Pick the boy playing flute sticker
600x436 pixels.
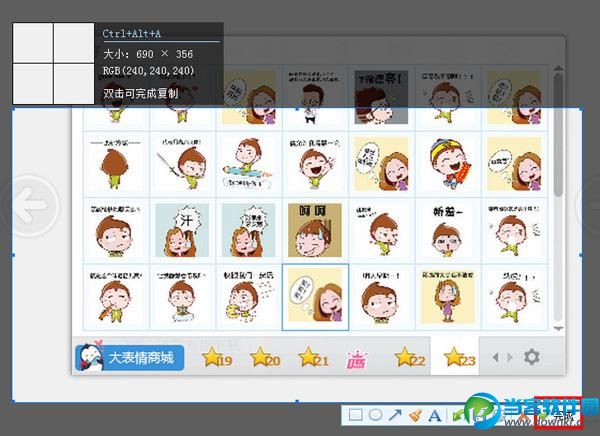click(116, 297)
